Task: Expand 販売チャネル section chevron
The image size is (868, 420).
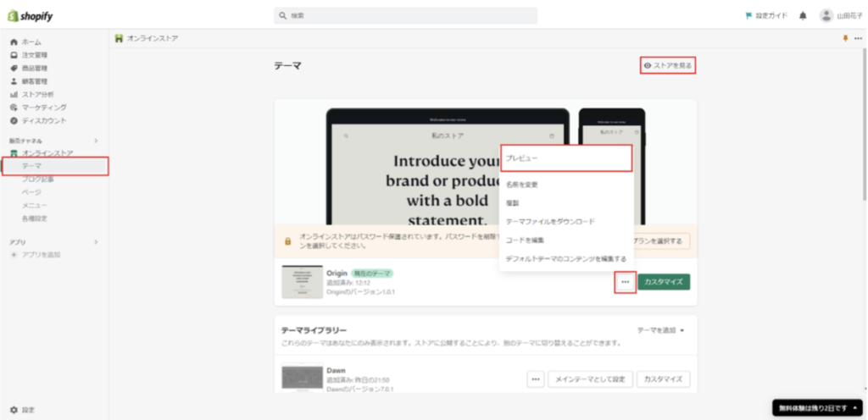Action: tap(96, 140)
